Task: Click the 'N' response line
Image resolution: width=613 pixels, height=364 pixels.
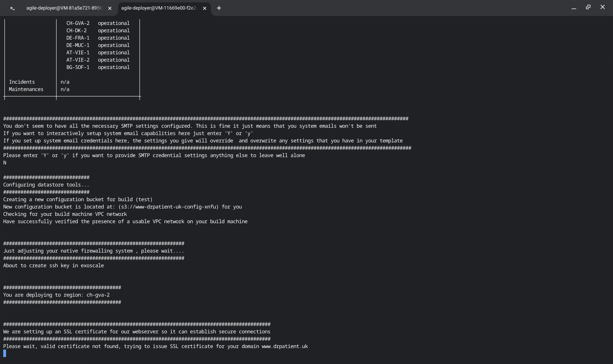Action: point(5,163)
